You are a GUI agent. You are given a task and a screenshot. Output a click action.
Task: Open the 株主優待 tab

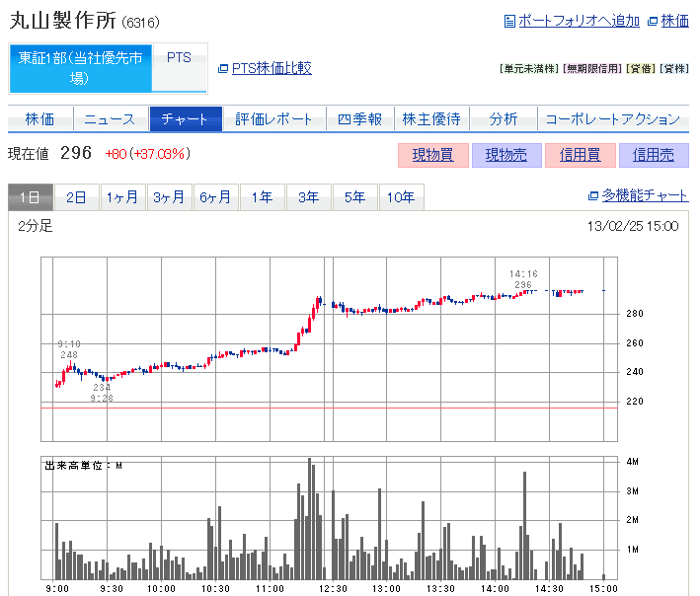(x=431, y=119)
